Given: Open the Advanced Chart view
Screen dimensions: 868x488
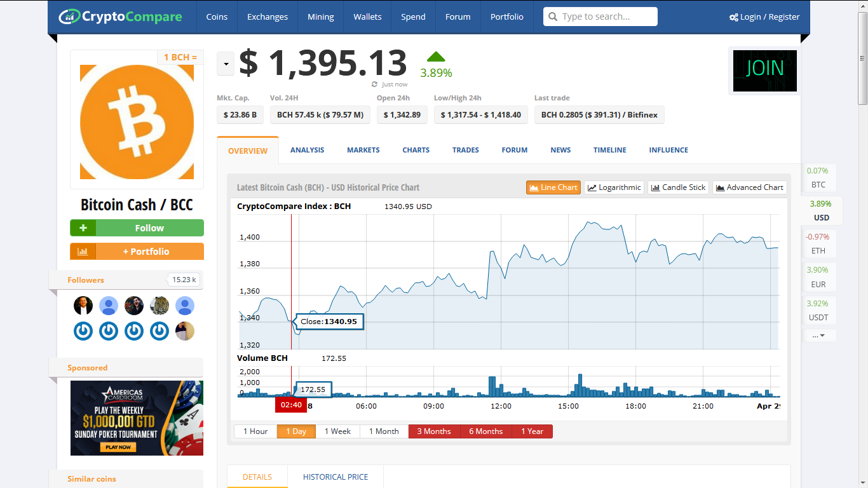Looking at the screenshot, I should 750,187.
